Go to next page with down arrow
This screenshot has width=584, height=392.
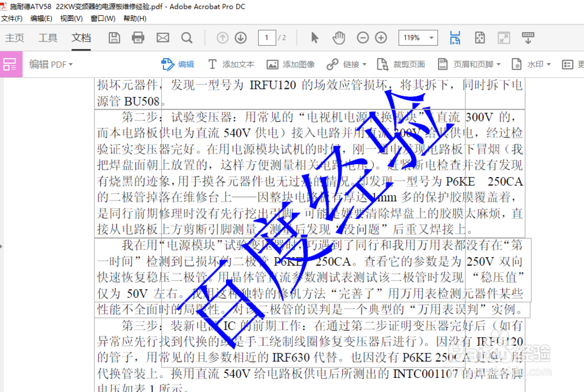240,37
